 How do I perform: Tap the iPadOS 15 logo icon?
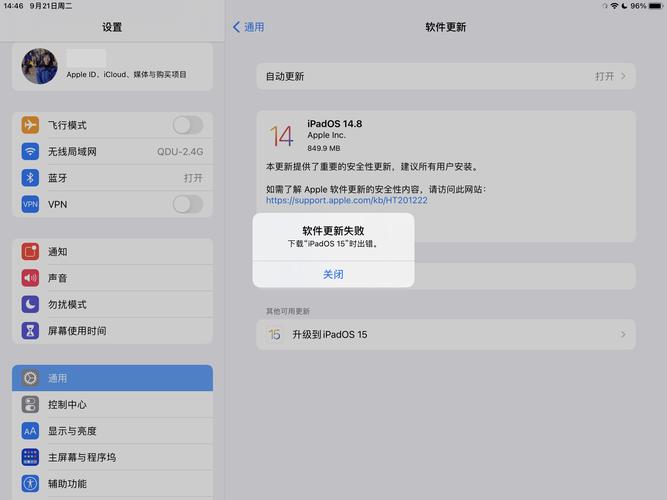[x=274, y=334]
